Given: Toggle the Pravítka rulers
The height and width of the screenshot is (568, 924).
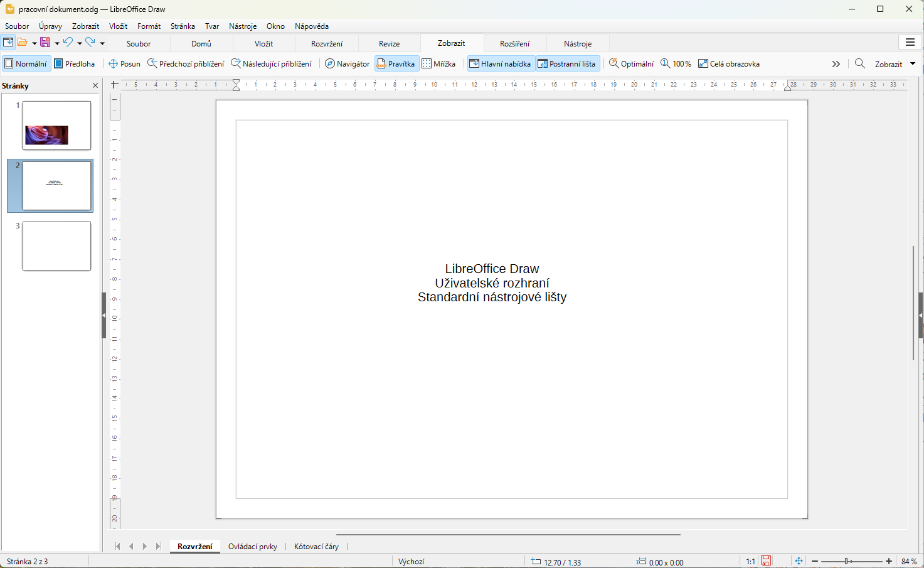Looking at the screenshot, I should click(396, 63).
